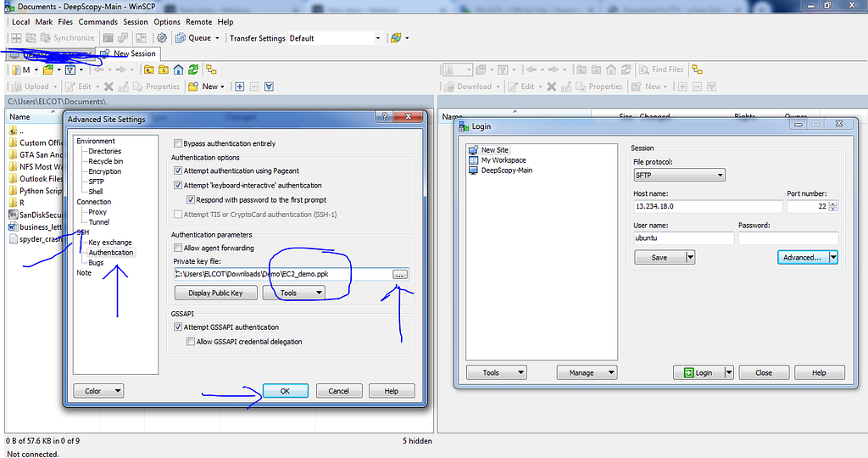868x458 pixels.
Task: Open the Mark menu
Action: [44, 21]
